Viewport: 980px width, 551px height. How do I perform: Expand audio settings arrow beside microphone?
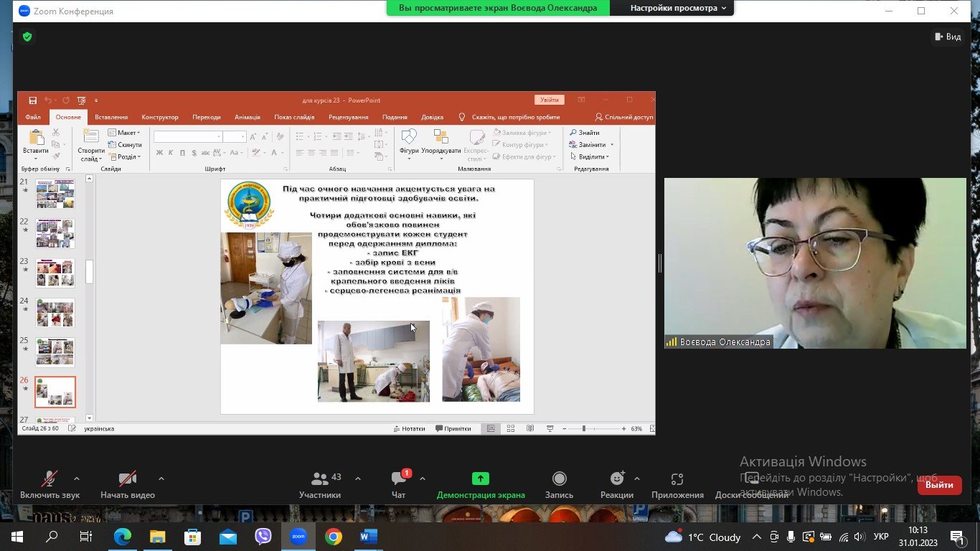coord(77,479)
